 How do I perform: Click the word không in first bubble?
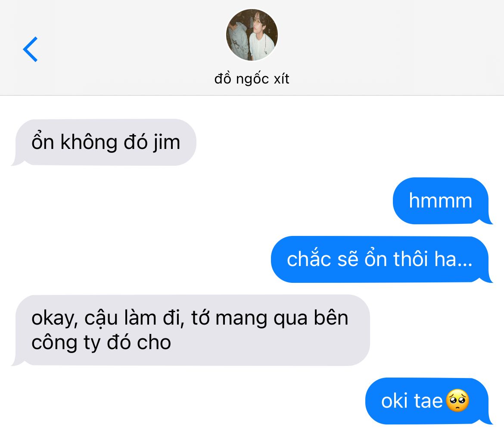tap(89, 142)
